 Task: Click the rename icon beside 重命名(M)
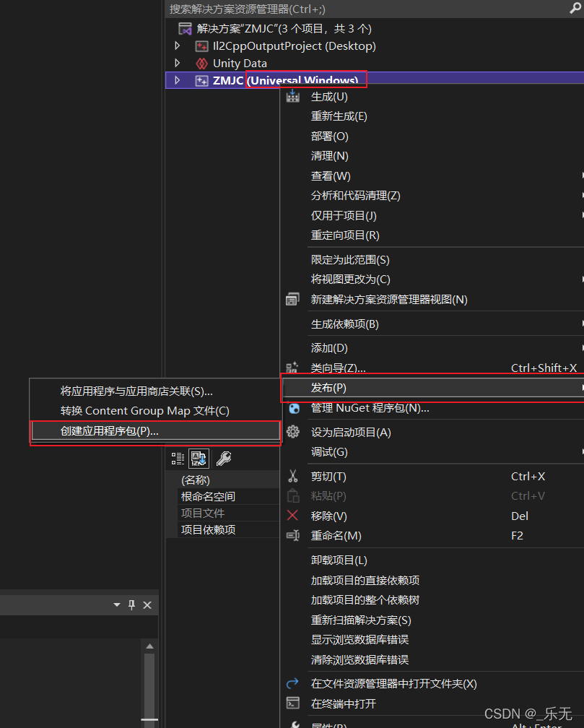pyautogui.click(x=293, y=535)
